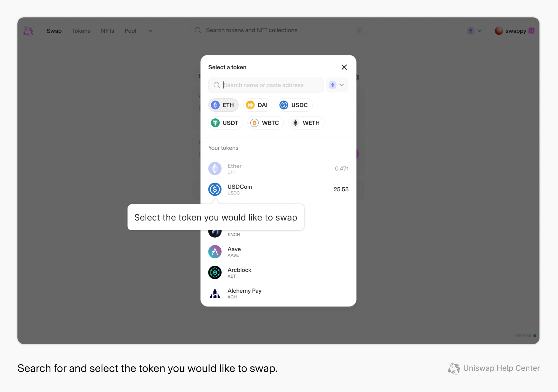Select the WETH quick-pick chip
This screenshot has height=392, width=558.
(306, 123)
